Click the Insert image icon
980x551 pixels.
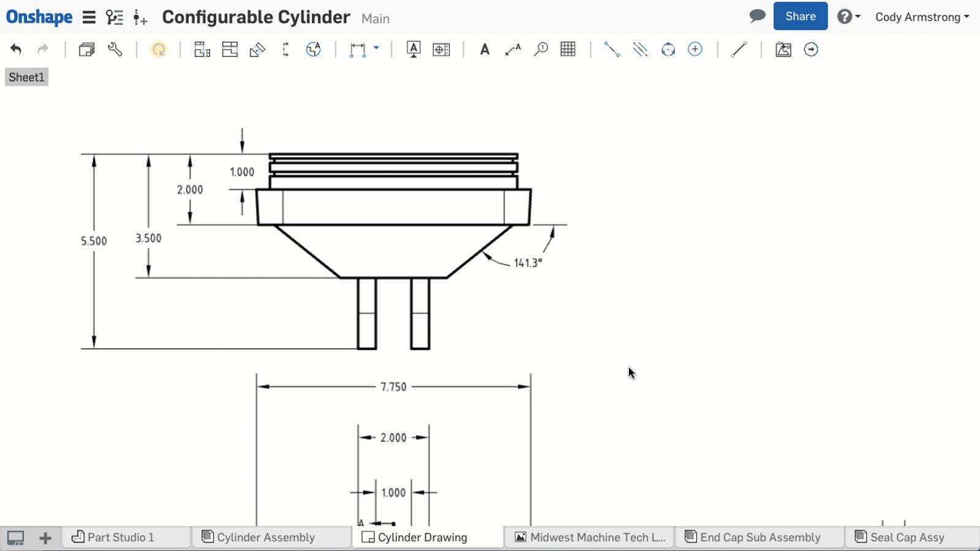tap(783, 50)
